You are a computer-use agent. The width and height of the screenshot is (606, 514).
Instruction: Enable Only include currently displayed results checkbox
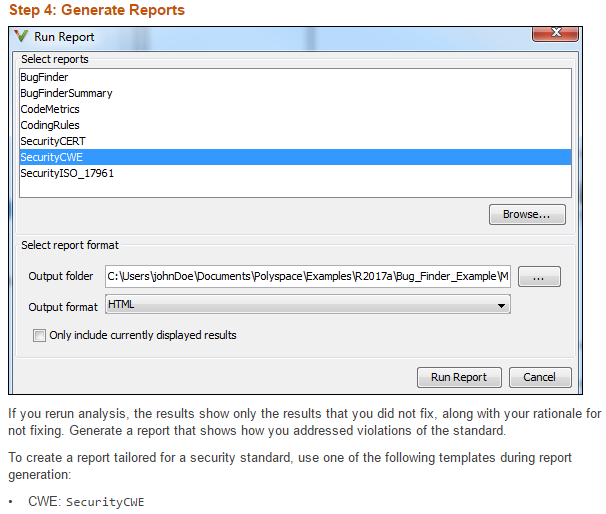pyautogui.click(x=39, y=335)
